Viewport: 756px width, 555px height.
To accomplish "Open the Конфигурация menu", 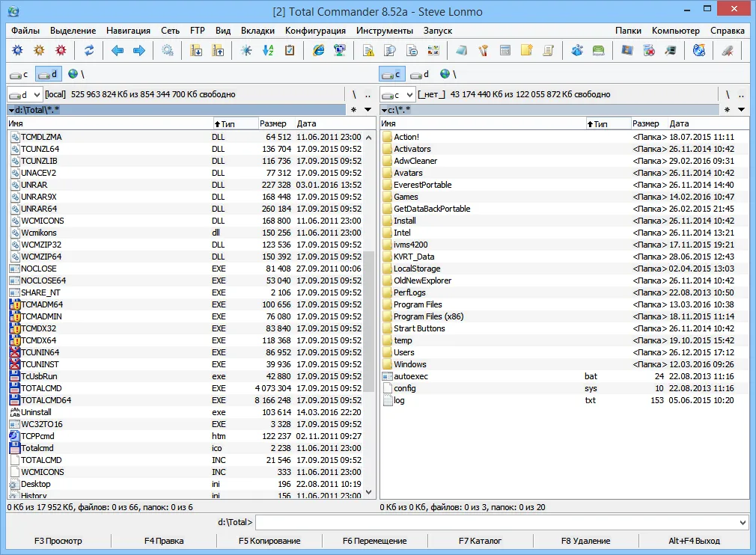I will point(315,31).
